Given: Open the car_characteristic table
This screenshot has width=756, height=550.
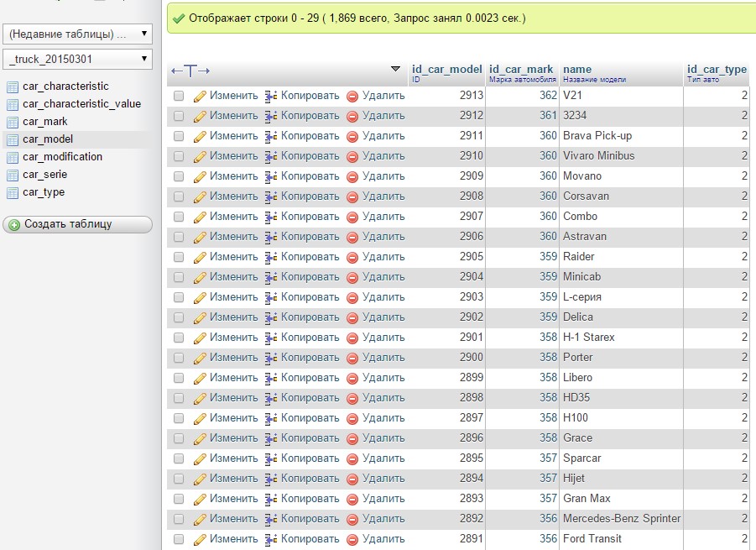Looking at the screenshot, I should pos(65,86).
